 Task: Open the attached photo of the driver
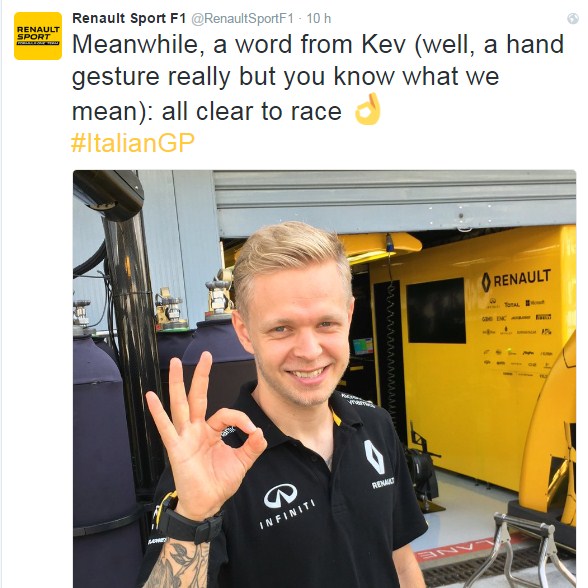[324, 379]
